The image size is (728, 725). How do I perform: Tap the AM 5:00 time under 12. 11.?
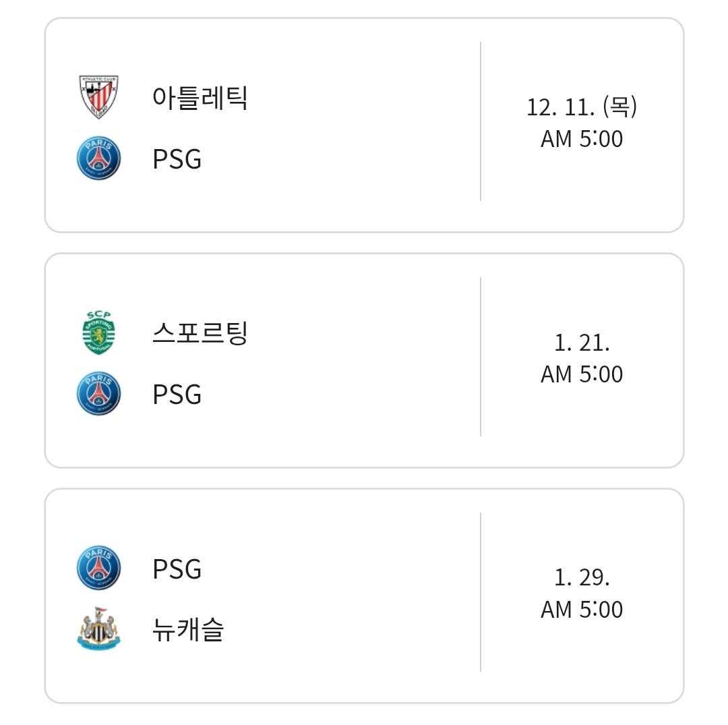point(582,139)
